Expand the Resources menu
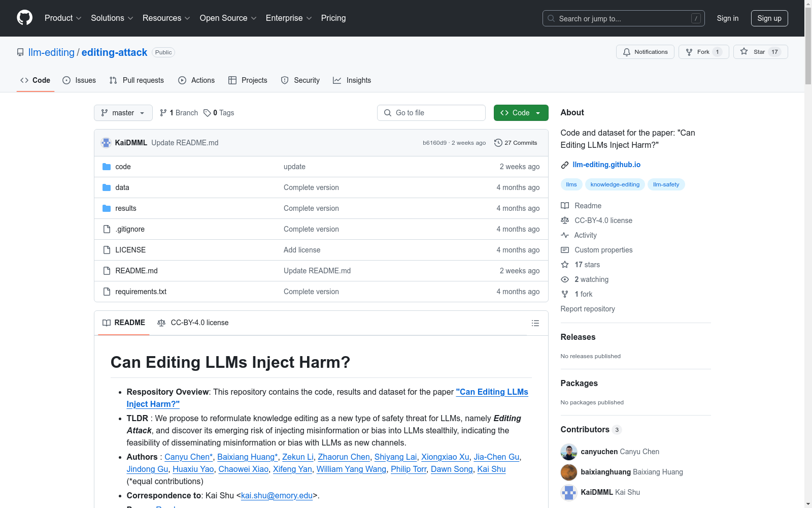This screenshot has width=812, height=508. click(x=166, y=18)
